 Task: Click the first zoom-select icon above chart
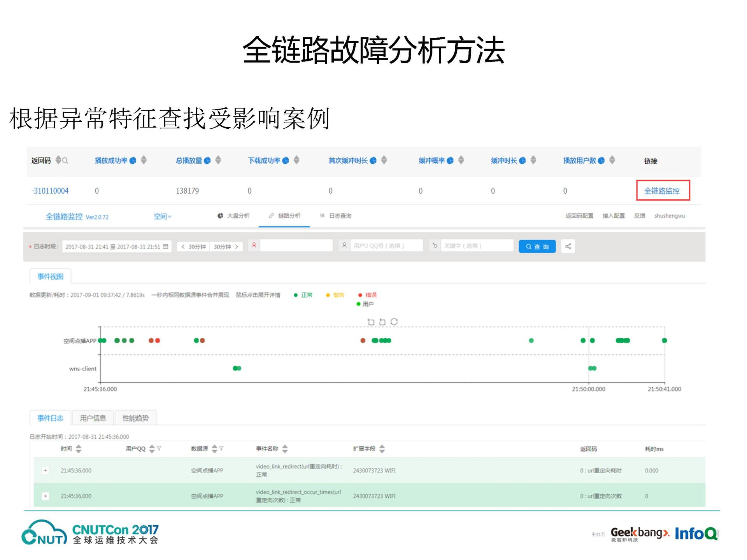371,322
